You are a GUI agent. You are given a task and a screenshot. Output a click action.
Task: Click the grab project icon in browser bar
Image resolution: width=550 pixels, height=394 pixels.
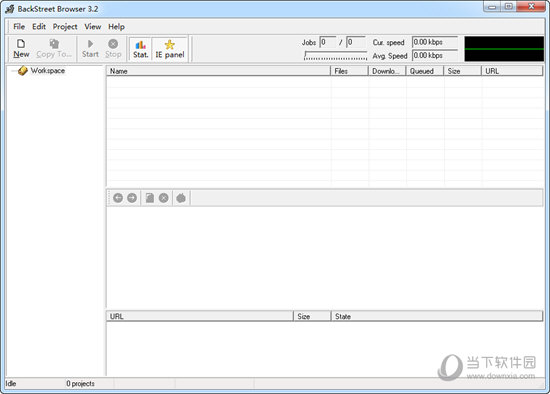pyautogui.click(x=181, y=198)
